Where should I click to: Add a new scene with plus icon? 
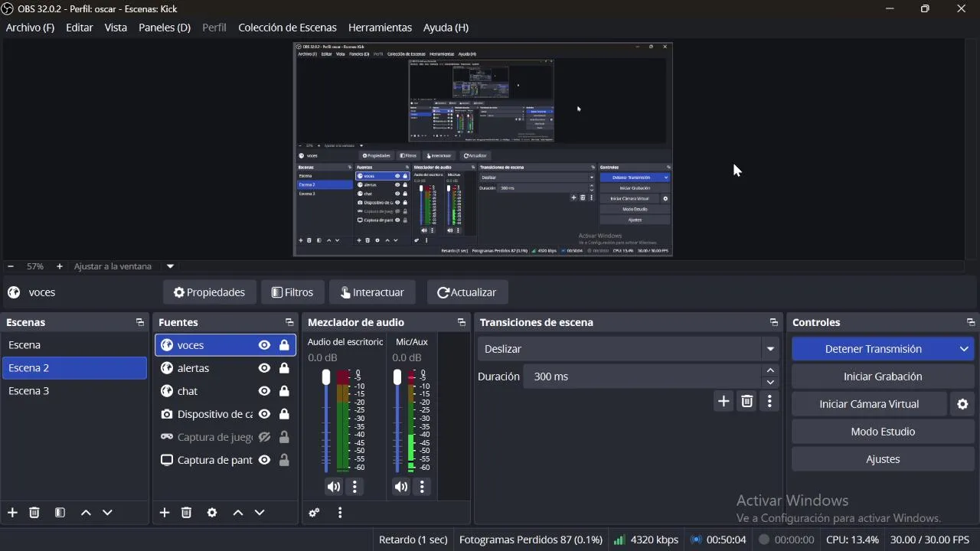[x=12, y=513]
